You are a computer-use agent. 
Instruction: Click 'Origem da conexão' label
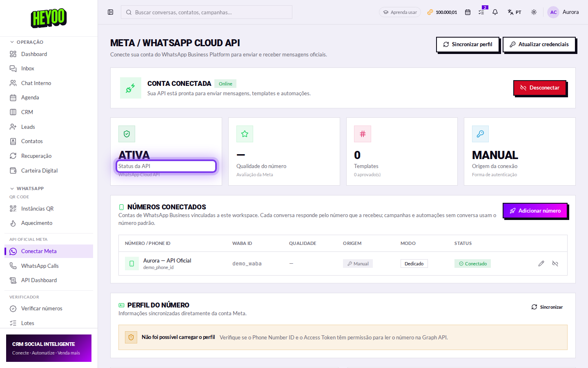tap(494, 166)
